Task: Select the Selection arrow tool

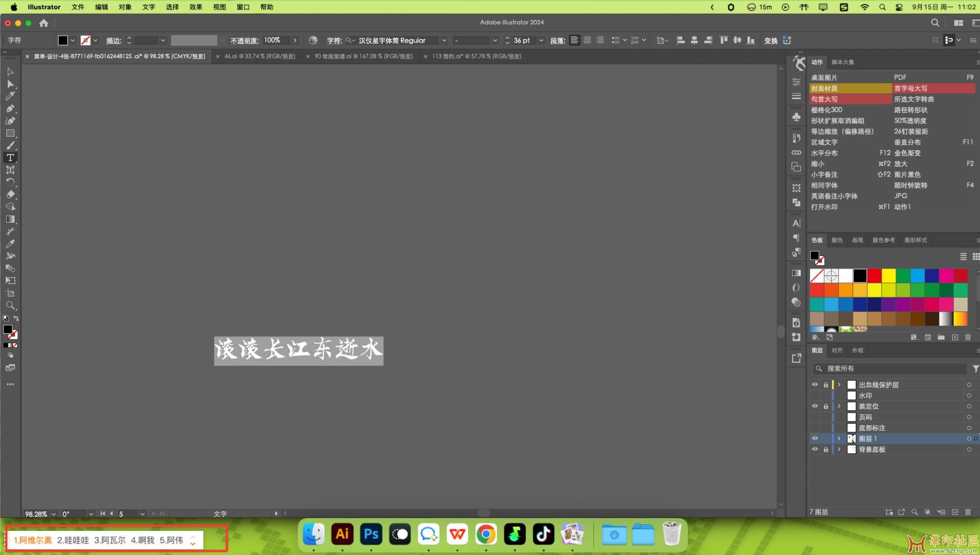Action: [x=10, y=72]
